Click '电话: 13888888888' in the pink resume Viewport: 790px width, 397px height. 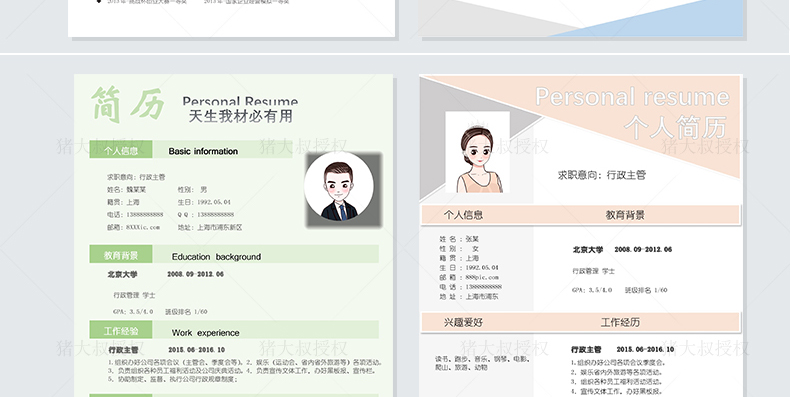(471, 287)
